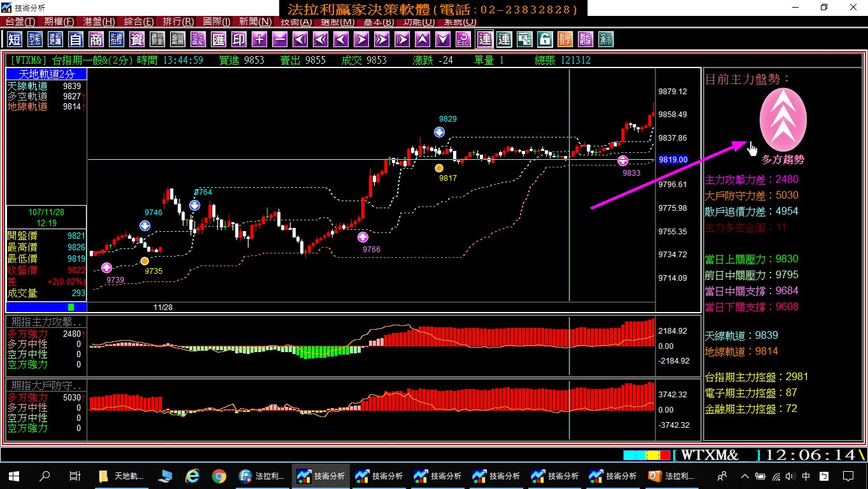Image resolution: width=868 pixels, height=489 pixels.
Task: Click the 印 print toolbar icon
Action: coord(239,39)
